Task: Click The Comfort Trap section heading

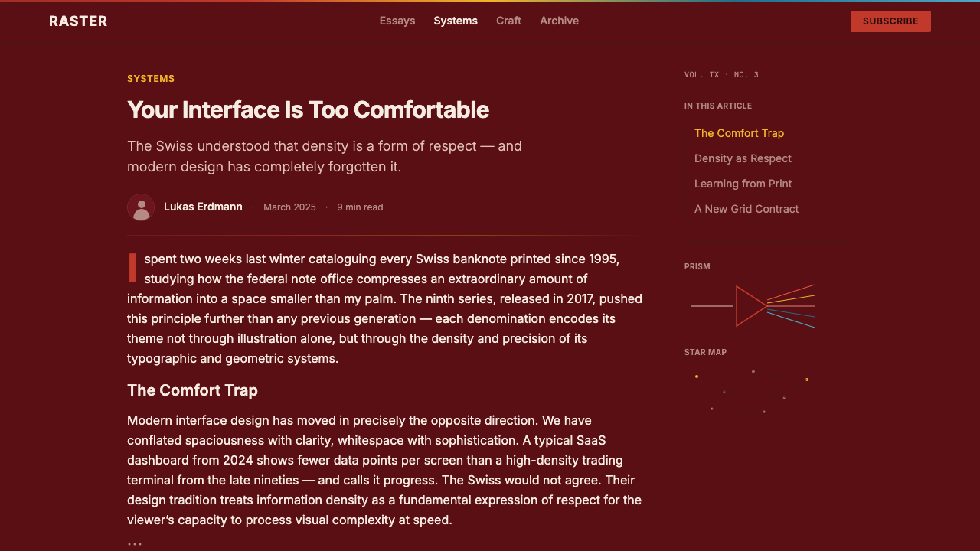Action: coord(192,390)
